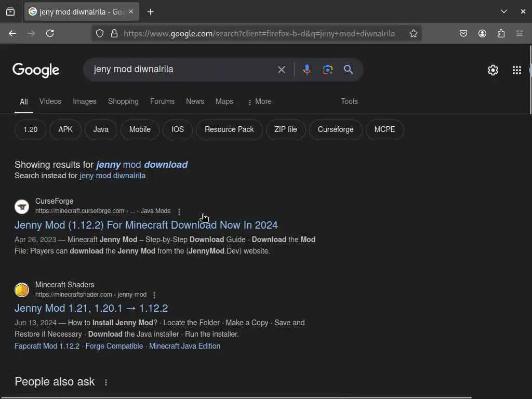Select the ZIP file filter chip
532x399 pixels.
click(x=285, y=129)
